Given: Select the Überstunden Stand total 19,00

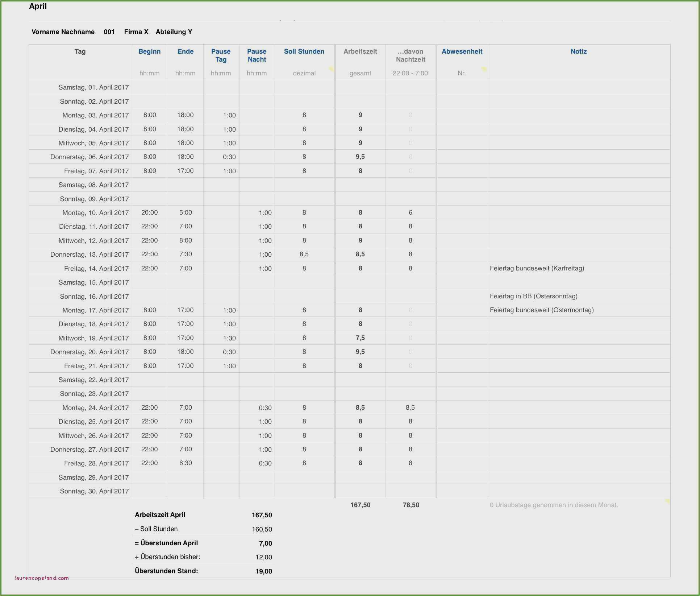Looking at the screenshot, I should click(263, 571).
